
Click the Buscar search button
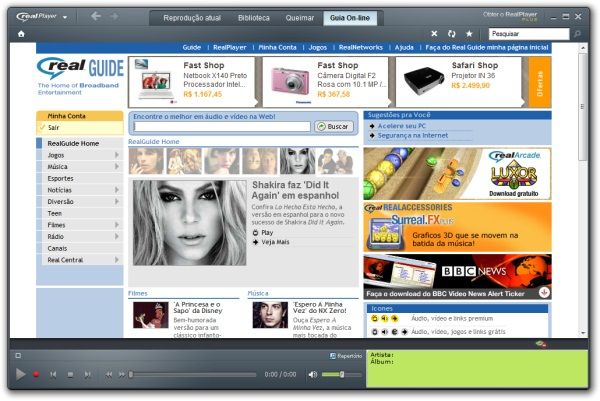pos(334,126)
